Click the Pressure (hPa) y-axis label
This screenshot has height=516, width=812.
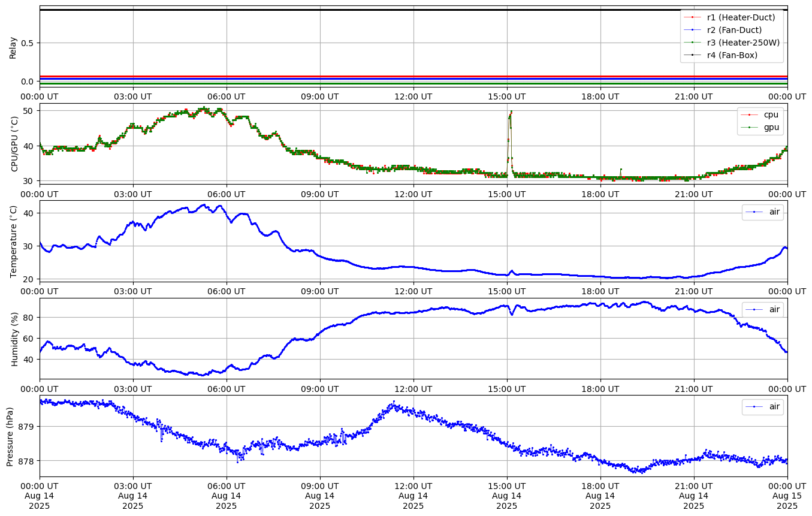10,436
